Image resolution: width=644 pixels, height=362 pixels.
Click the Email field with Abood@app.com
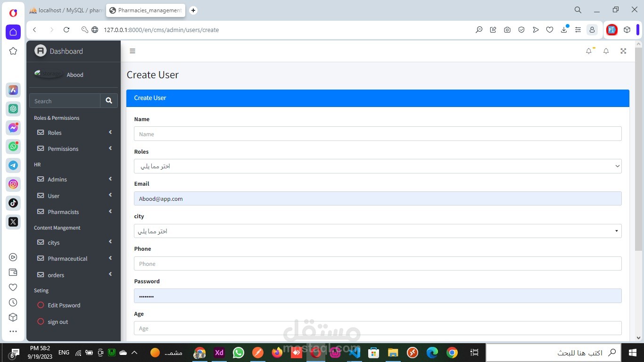(x=378, y=198)
